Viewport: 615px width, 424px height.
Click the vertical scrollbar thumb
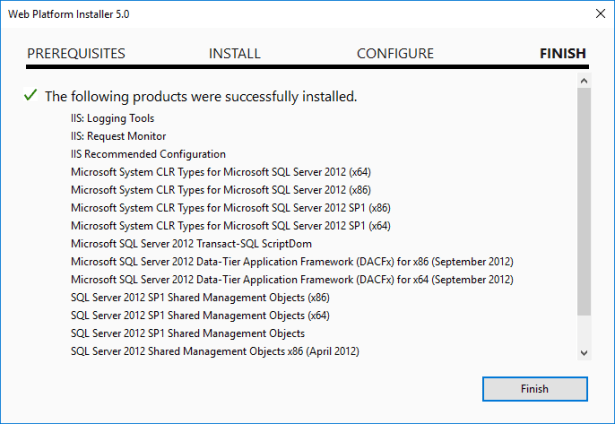click(x=584, y=202)
